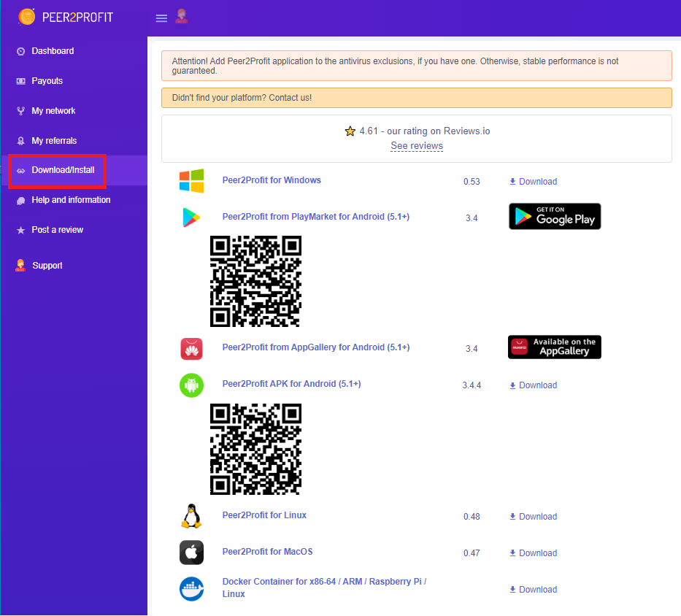The image size is (681, 616).
Task: Download the Peer2Profit APK version 3.4.4
Action: (x=534, y=385)
